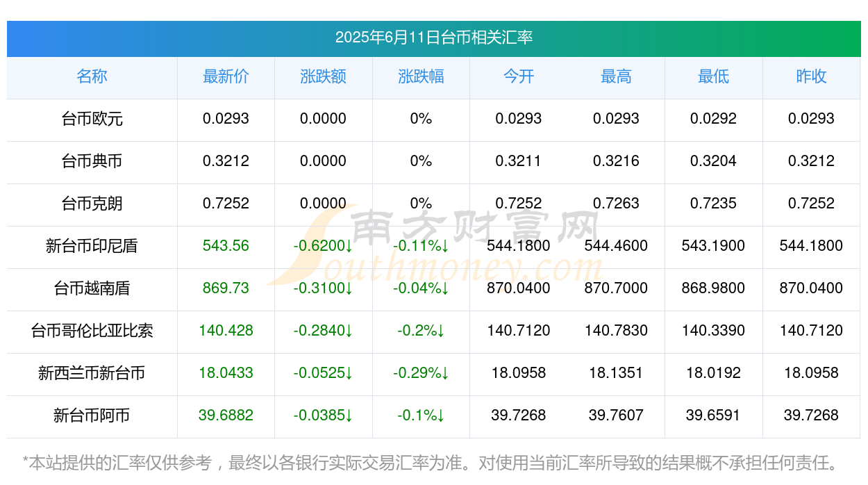Click latest price 140.428 for 台币哥伦比亚比索

tap(226, 331)
